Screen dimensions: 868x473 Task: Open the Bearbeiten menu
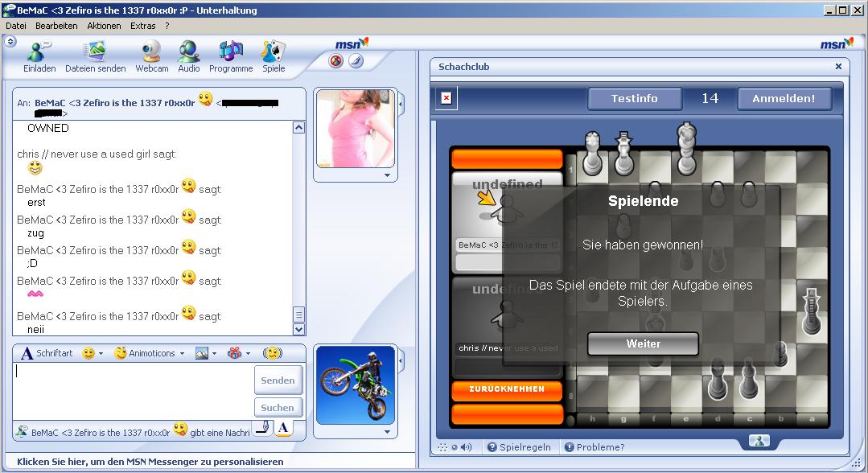[56, 26]
